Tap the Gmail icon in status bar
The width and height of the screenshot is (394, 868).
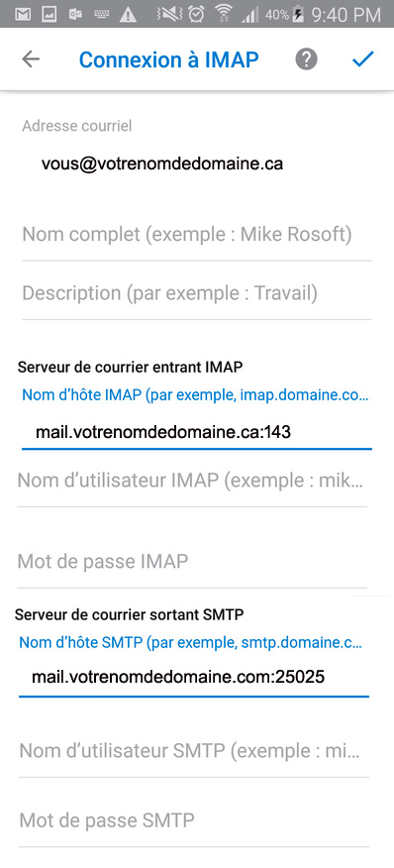[23, 15]
